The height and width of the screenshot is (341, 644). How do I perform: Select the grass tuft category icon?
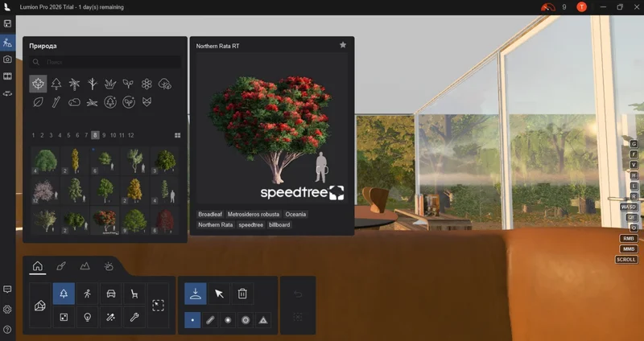pos(110,84)
